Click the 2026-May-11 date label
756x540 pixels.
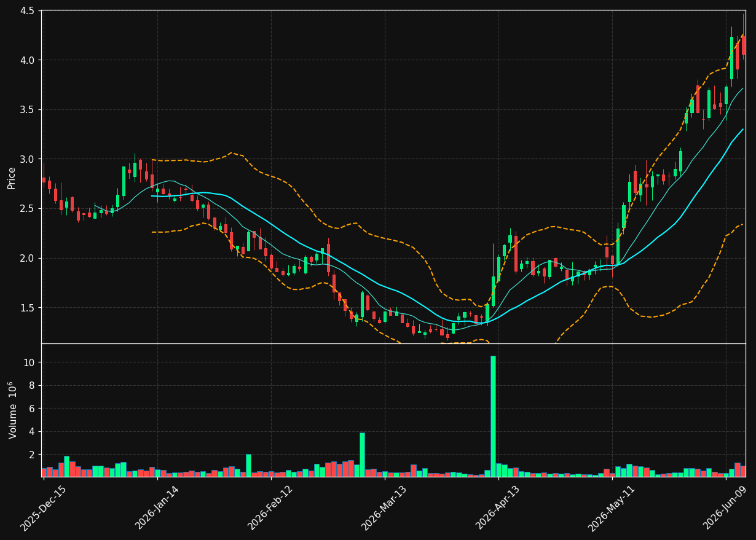[612, 507]
